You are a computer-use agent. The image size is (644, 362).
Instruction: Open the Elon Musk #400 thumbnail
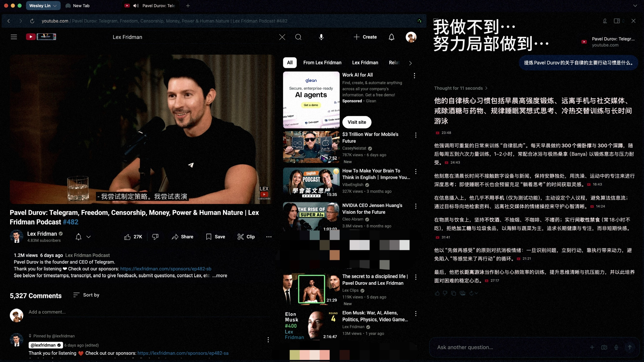(311, 325)
